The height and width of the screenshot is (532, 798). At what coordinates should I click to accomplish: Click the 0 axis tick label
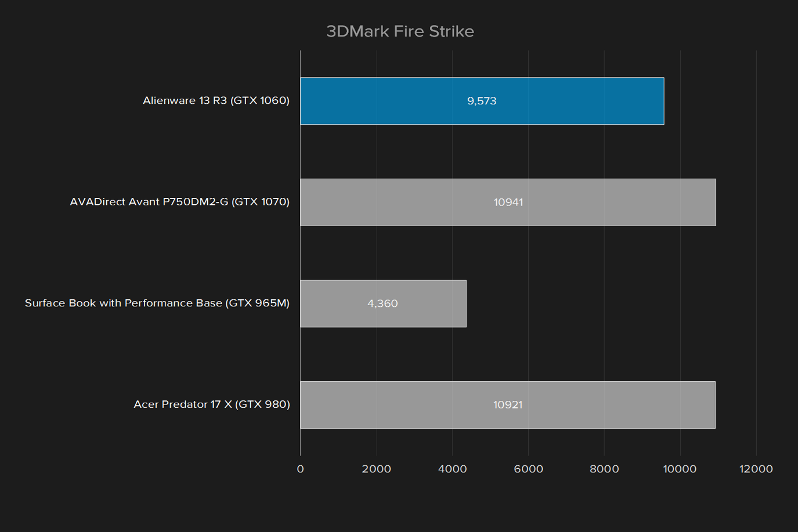click(x=300, y=469)
